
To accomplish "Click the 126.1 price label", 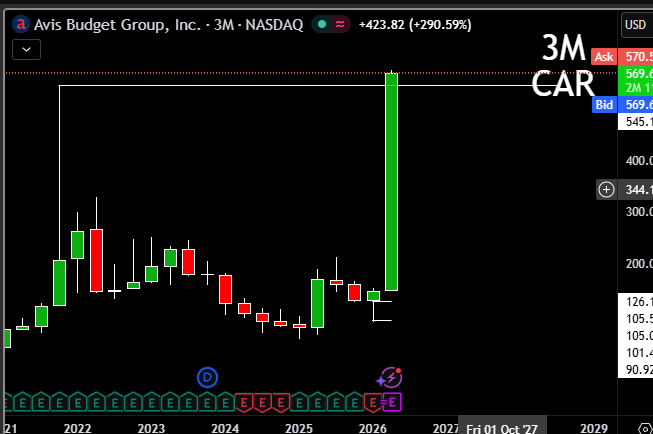I will pos(638,302).
